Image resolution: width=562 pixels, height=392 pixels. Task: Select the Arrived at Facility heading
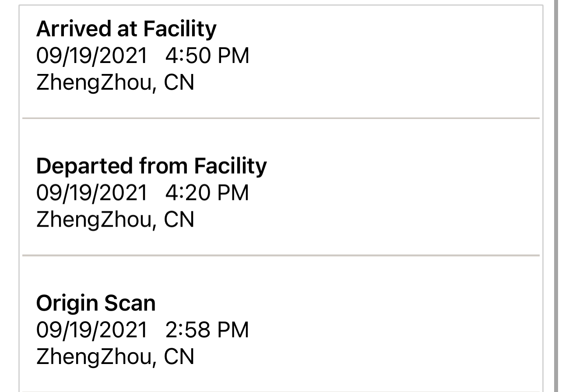click(x=126, y=29)
